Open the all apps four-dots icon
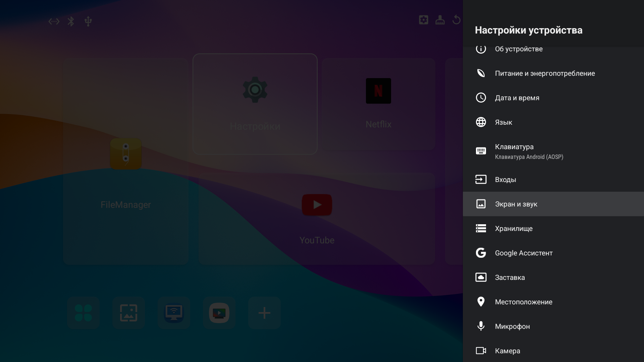Screen dimensions: 644x362 click(x=83, y=313)
